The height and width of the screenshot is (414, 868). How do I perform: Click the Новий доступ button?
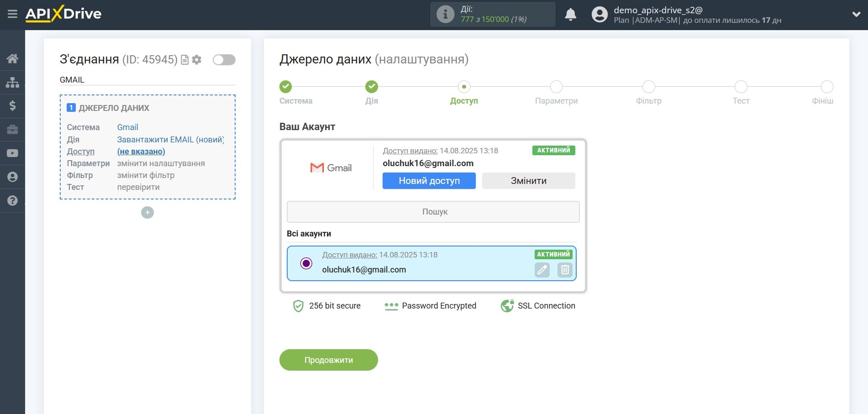click(429, 181)
